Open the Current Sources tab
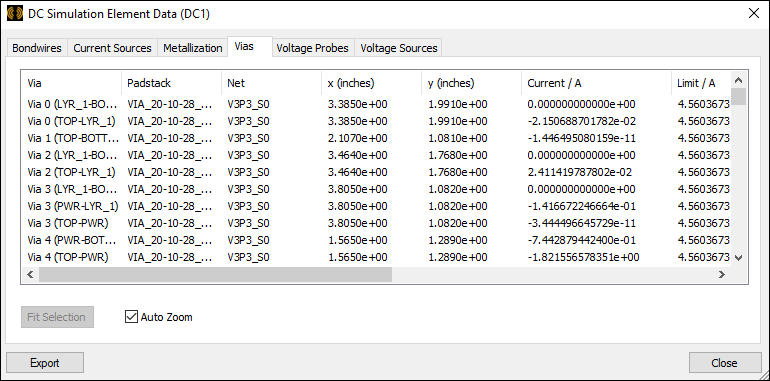Viewport: 770px width, 381px height. click(x=112, y=48)
